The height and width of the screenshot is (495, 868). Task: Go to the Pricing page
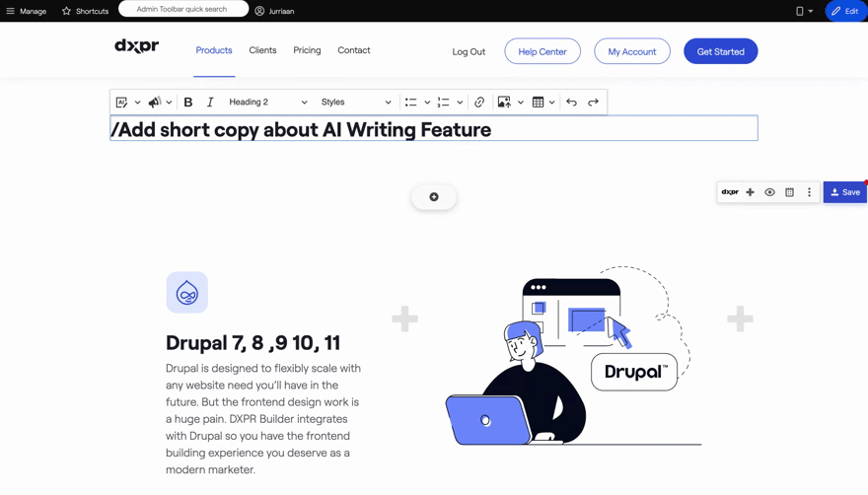[307, 50]
